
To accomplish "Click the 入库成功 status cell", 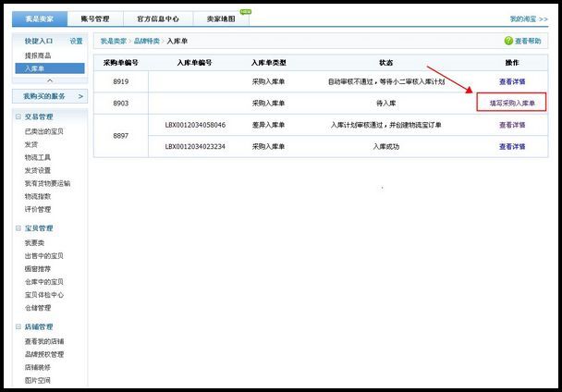I will pyautogui.click(x=386, y=146).
